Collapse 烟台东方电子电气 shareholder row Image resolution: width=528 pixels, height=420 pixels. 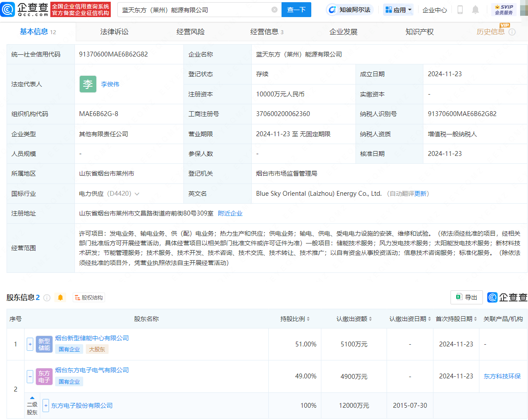pos(30,376)
